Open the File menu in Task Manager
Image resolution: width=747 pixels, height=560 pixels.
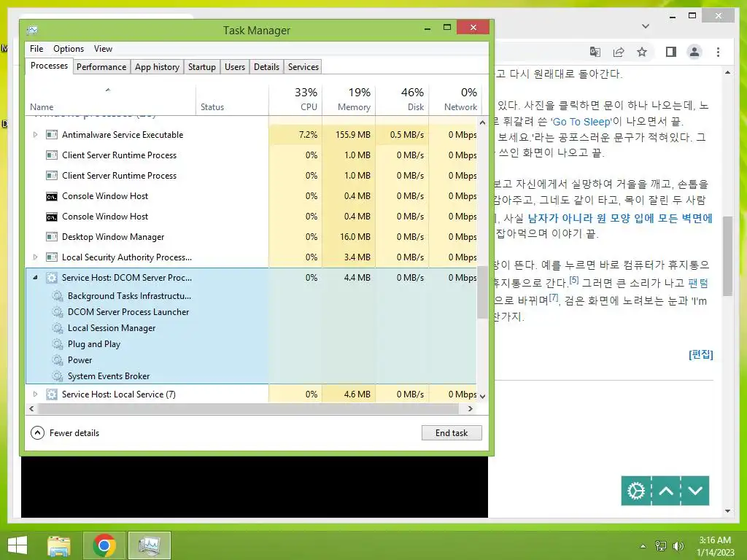click(36, 49)
